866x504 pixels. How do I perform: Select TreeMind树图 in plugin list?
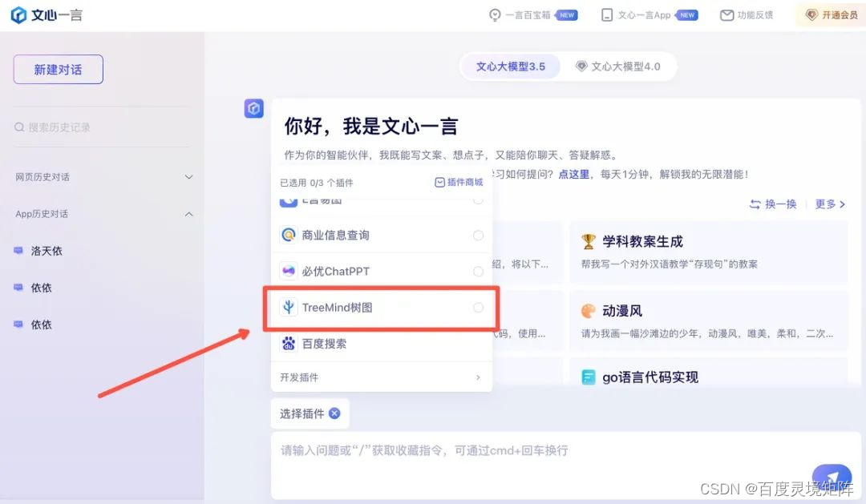382,308
